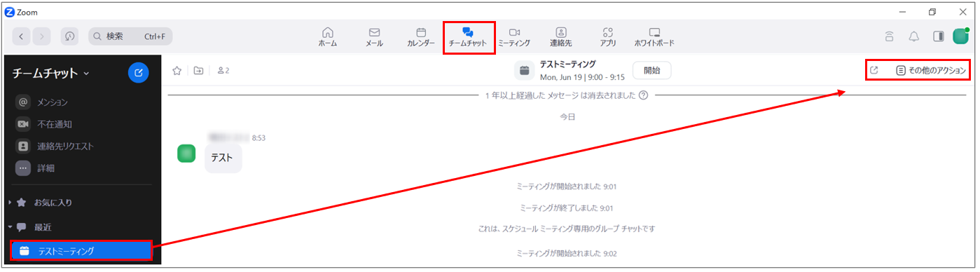980x272 pixels.
Task: Open the history clock icon
Action: point(69,36)
